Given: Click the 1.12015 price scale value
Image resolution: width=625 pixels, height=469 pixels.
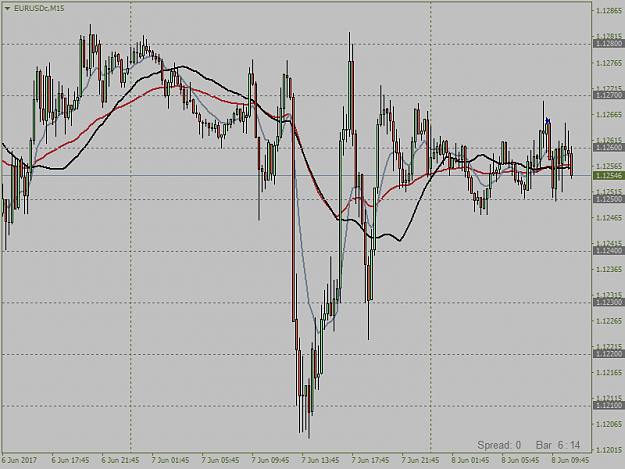Looking at the screenshot, I should [609, 450].
